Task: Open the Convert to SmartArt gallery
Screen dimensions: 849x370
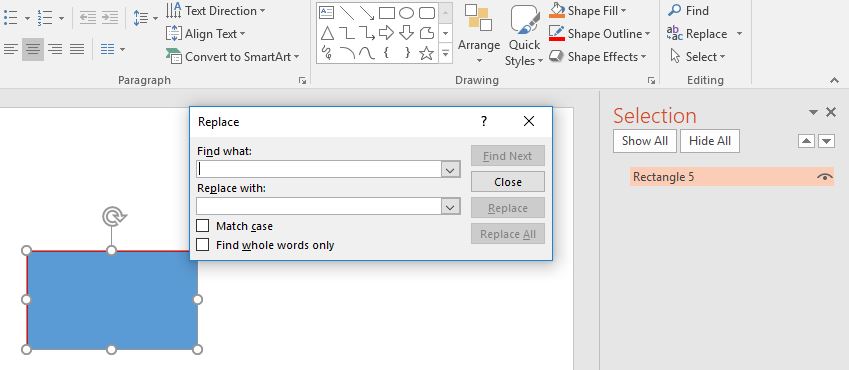Action: [x=233, y=57]
